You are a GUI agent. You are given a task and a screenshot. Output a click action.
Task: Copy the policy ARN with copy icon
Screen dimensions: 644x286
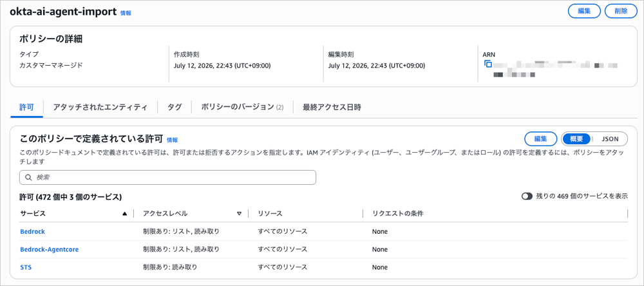(488, 64)
